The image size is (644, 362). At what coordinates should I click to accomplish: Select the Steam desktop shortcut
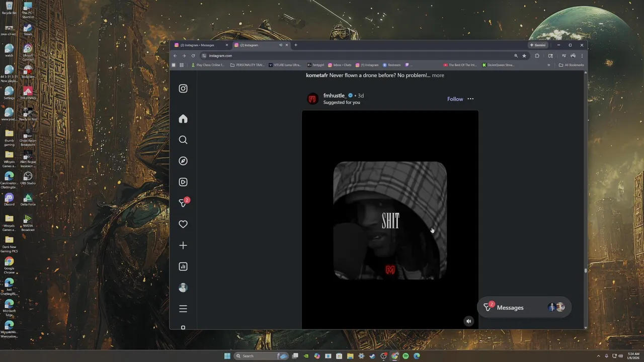(x=28, y=29)
